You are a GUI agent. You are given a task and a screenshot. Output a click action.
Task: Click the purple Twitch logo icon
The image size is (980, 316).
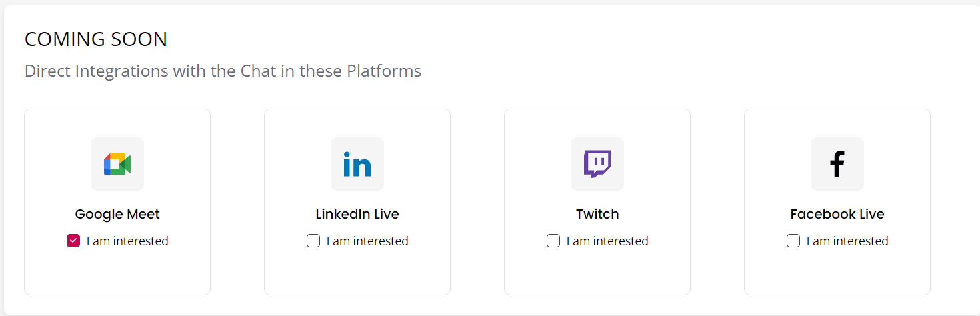(x=597, y=164)
